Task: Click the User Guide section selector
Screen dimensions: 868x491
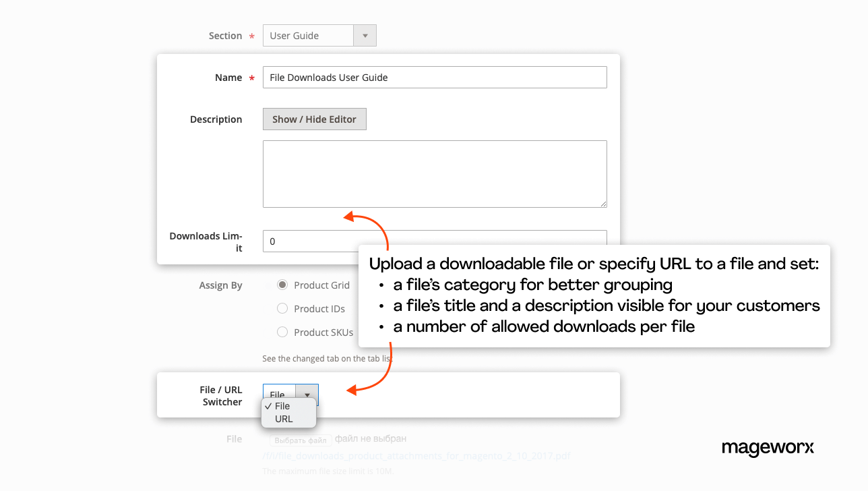Action: tap(308, 35)
